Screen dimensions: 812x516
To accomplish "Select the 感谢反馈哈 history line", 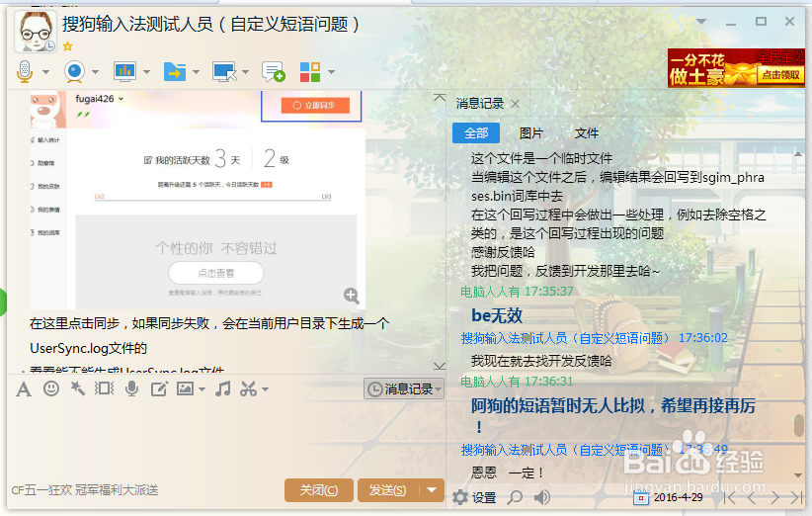I will [503, 252].
